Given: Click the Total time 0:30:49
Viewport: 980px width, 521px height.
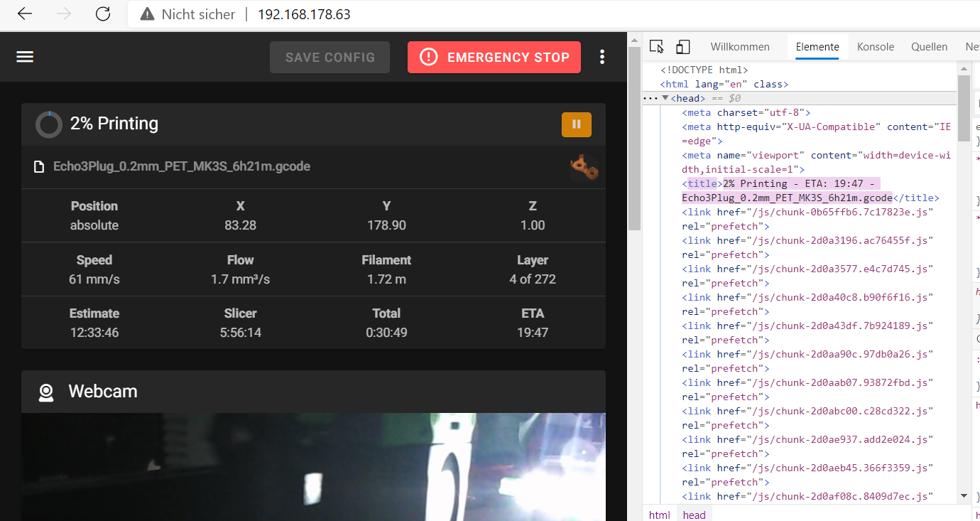Looking at the screenshot, I should [386, 333].
